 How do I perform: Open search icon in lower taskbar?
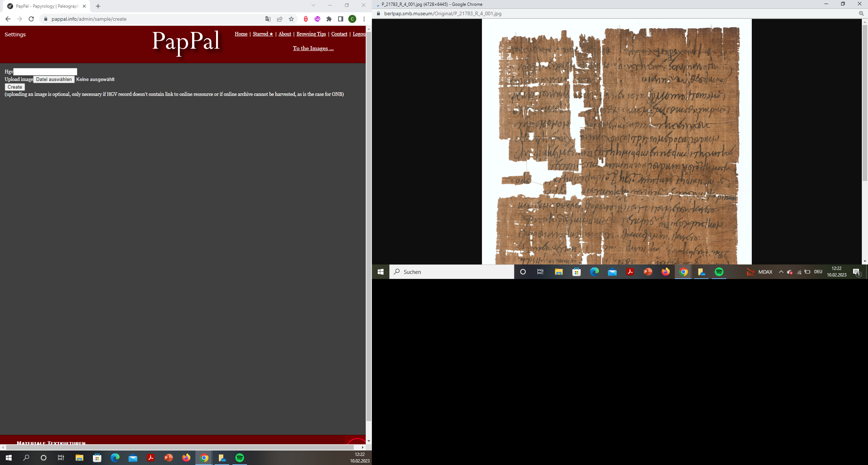26,458
